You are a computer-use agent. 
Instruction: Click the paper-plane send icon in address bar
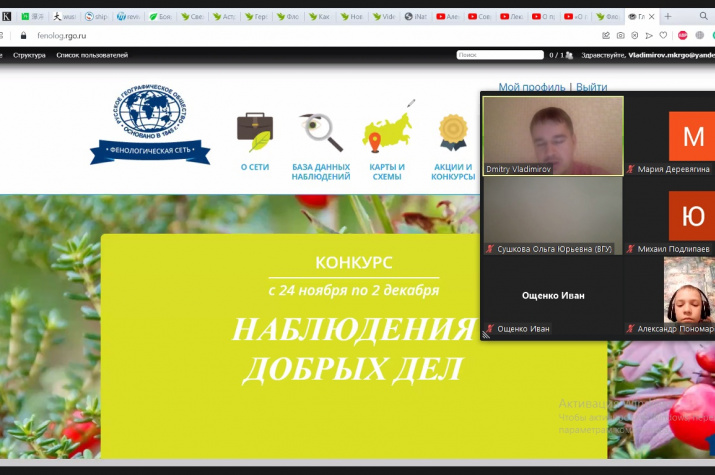click(x=649, y=36)
